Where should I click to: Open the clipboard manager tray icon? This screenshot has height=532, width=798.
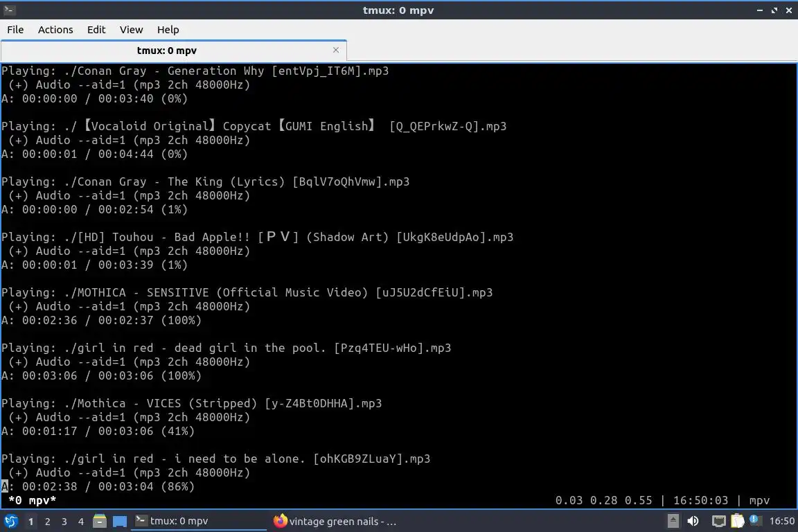pos(738,521)
